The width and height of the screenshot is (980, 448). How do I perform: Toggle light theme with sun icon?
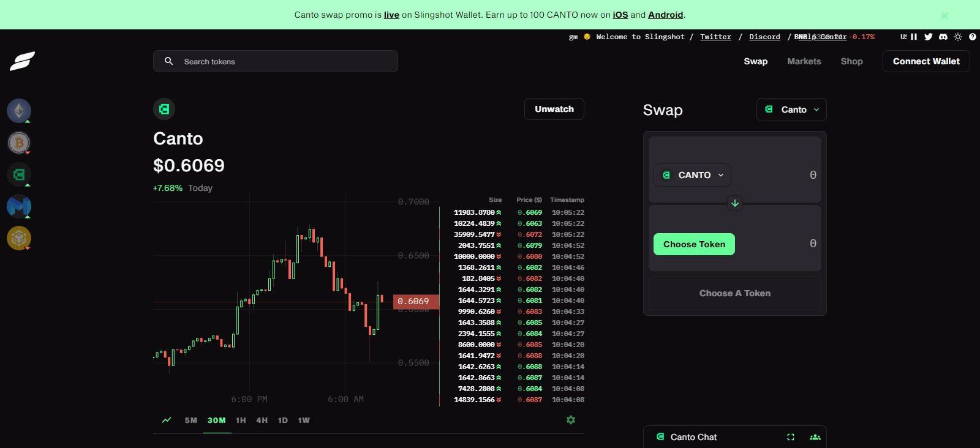click(x=958, y=37)
